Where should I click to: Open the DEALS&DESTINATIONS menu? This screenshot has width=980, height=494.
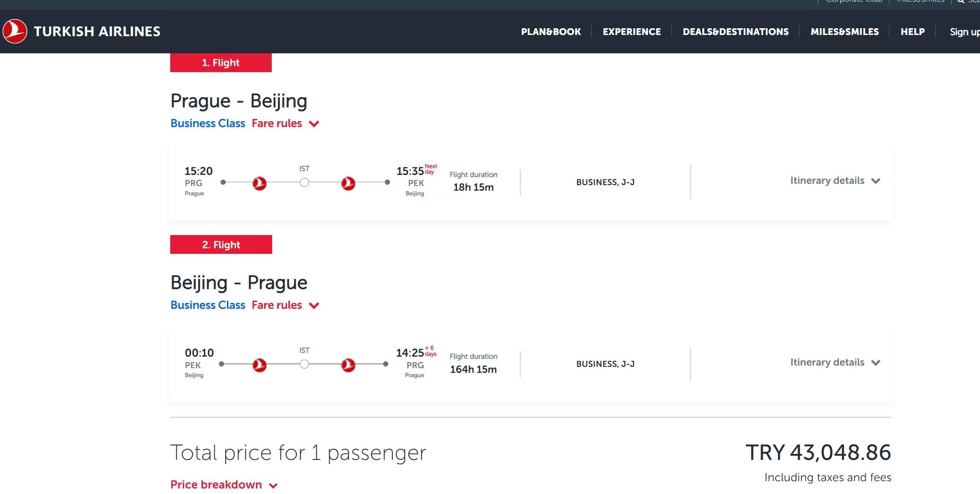pyautogui.click(x=736, y=32)
